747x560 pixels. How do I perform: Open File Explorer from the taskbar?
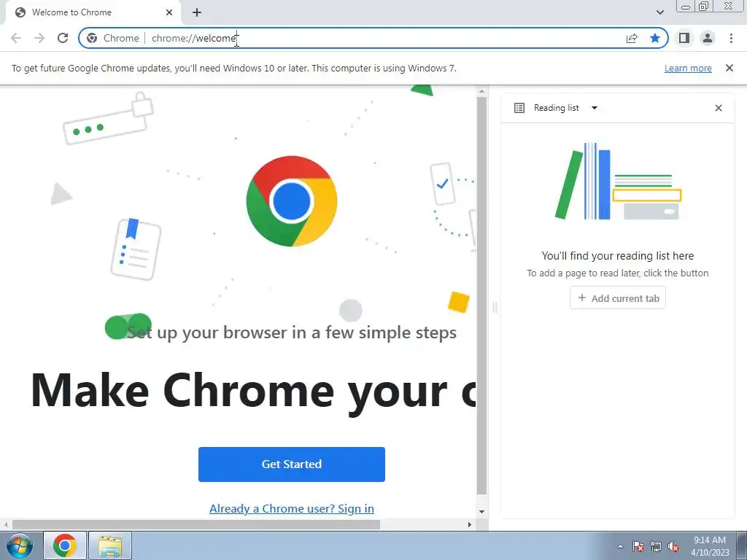coord(109,545)
